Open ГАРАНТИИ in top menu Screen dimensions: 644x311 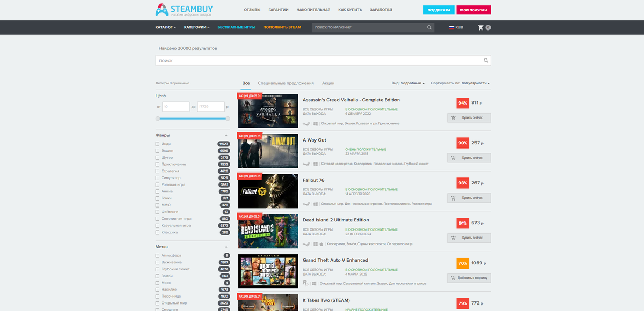(278, 10)
